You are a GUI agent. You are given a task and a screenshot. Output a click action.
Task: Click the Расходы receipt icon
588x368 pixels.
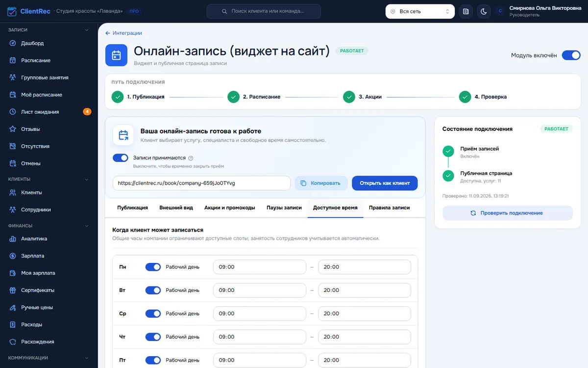(13, 324)
